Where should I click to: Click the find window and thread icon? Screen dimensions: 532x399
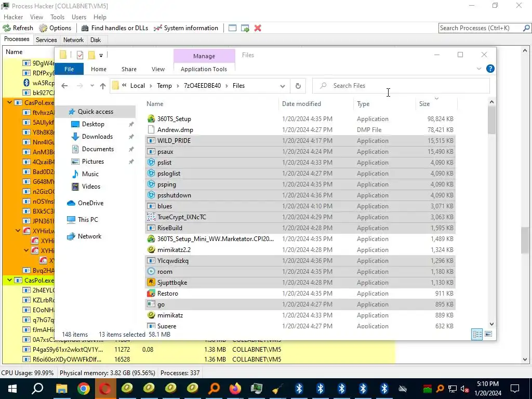(245, 28)
